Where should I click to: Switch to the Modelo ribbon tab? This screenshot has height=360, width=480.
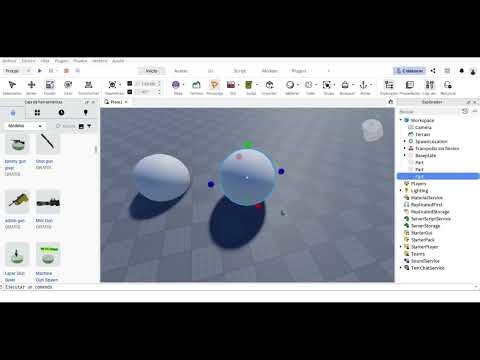pyautogui.click(x=270, y=71)
